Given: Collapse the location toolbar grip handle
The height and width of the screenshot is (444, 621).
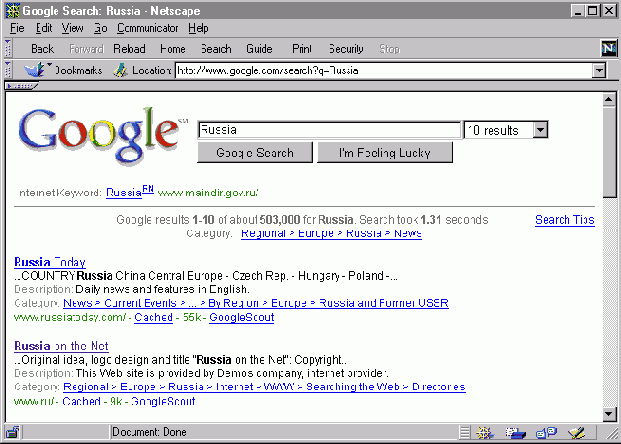Looking at the screenshot, I should click(x=8, y=70).
